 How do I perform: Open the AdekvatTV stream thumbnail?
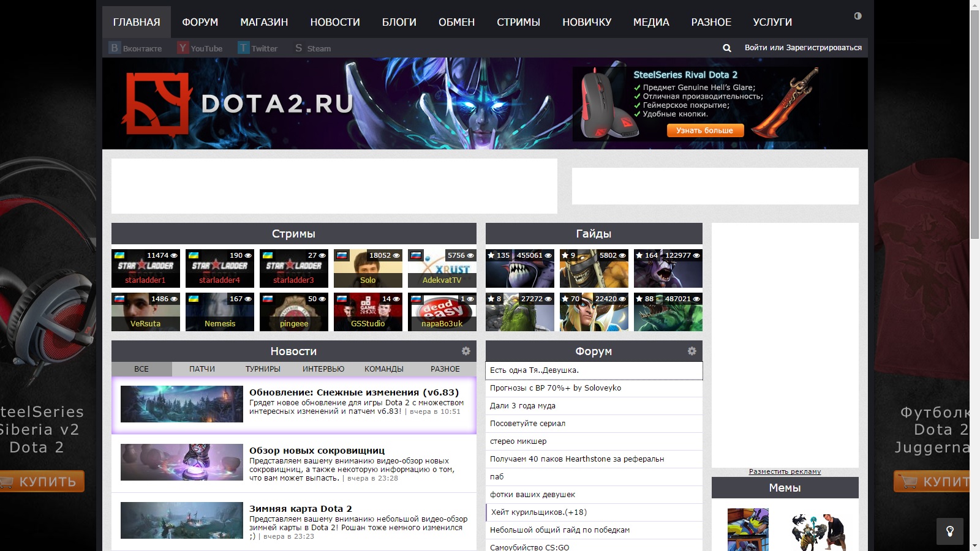[442, 268]
